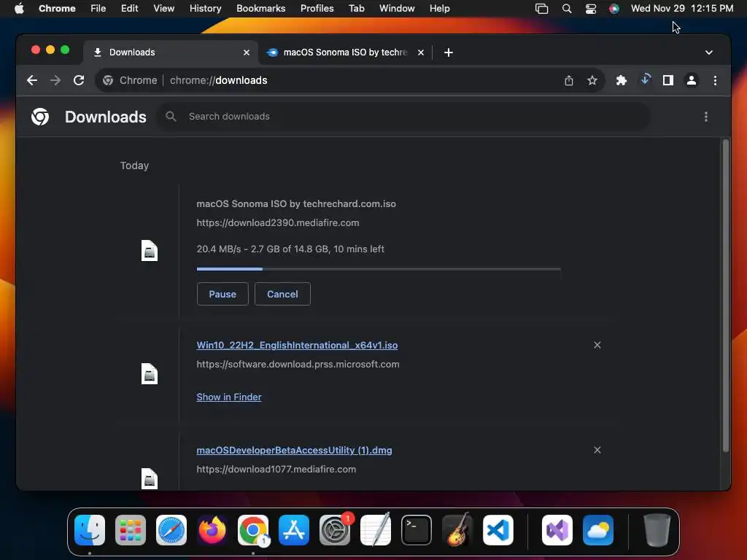The height and width of the screenshot is (560, 747).
Task: Launch Firefox from the Dock
Action: tap(212, 530)
